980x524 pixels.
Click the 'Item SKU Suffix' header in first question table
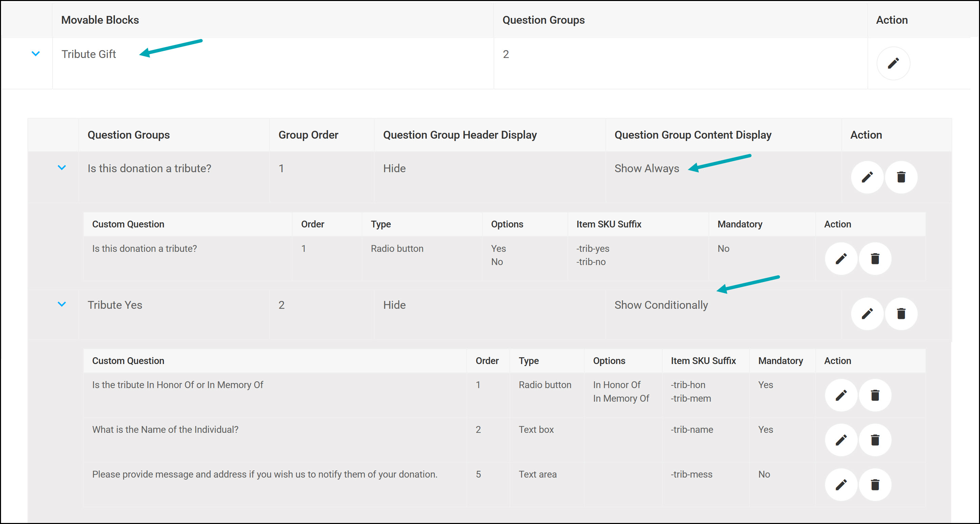coord(609,224)
